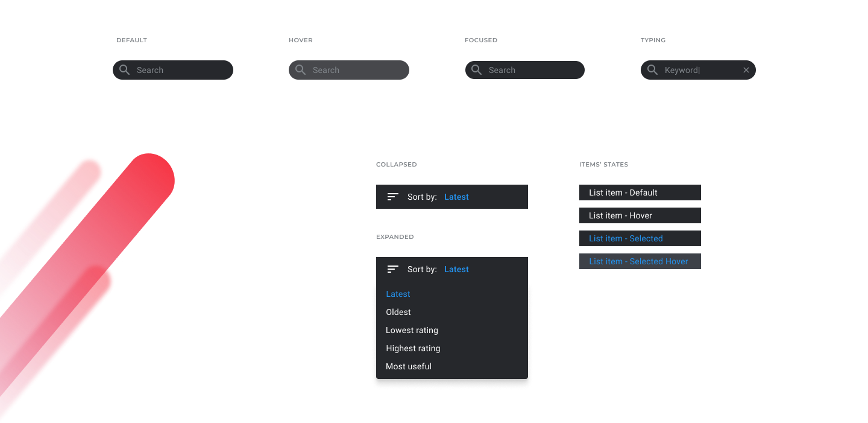
Task: Click the sort icon in Expanded dropdown
Action: pos(393,269)
